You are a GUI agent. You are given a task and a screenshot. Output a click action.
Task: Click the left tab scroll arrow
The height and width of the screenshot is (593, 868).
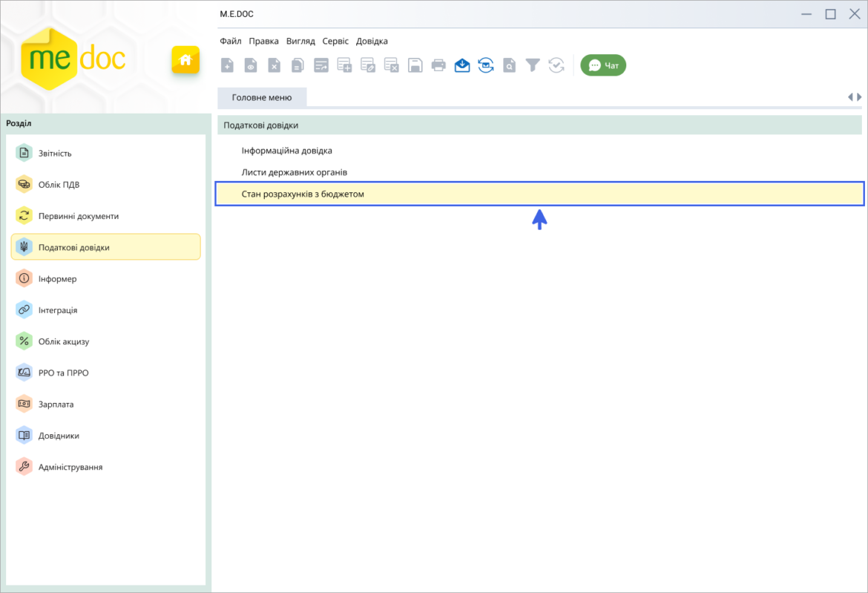tap(850, 97)
